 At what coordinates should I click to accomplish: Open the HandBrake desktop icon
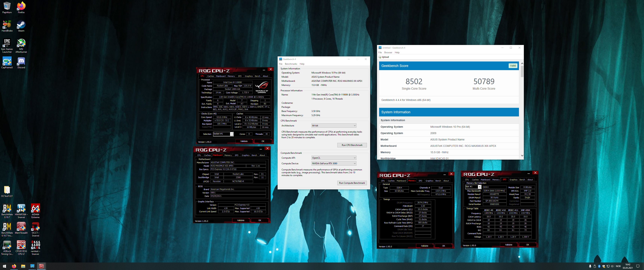point(7,26)
